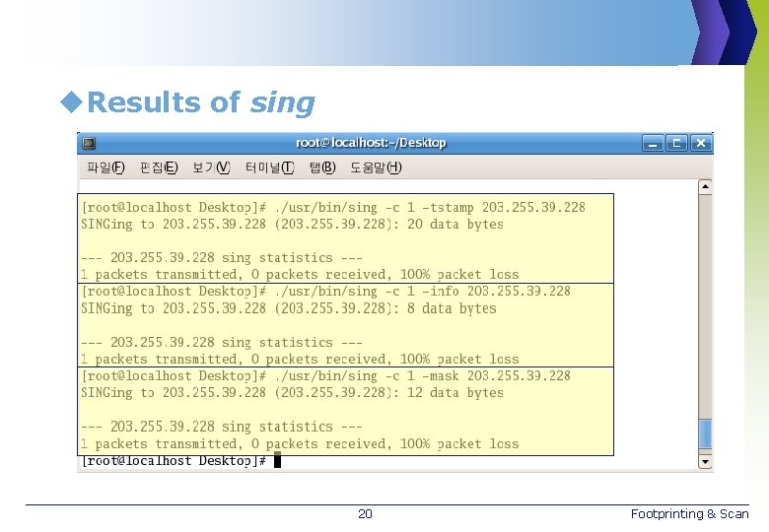
Task: Click the terminal icon in the title bar
Action: click(x=89, y=143)
